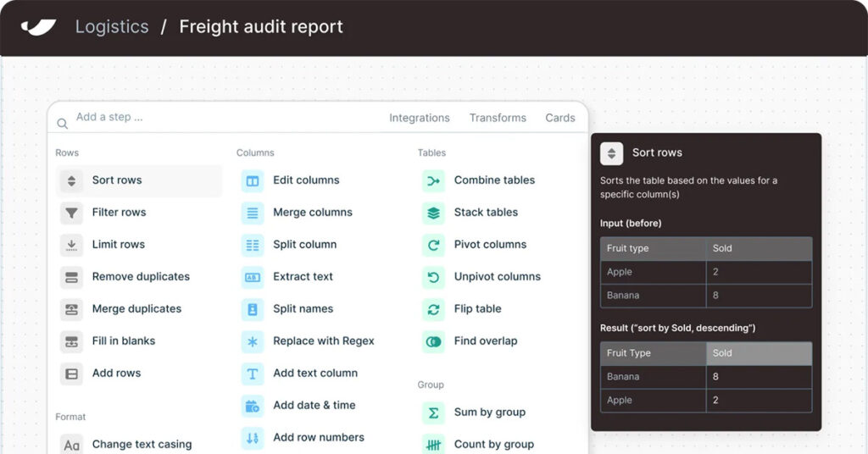Click the Combine tables icon
Viewport: 868px width, 454px height.
click(x=433, y=180)
